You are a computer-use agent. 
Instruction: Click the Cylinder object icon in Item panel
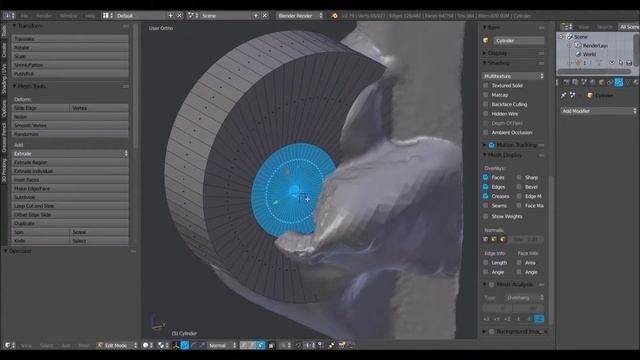click(486, 40)
